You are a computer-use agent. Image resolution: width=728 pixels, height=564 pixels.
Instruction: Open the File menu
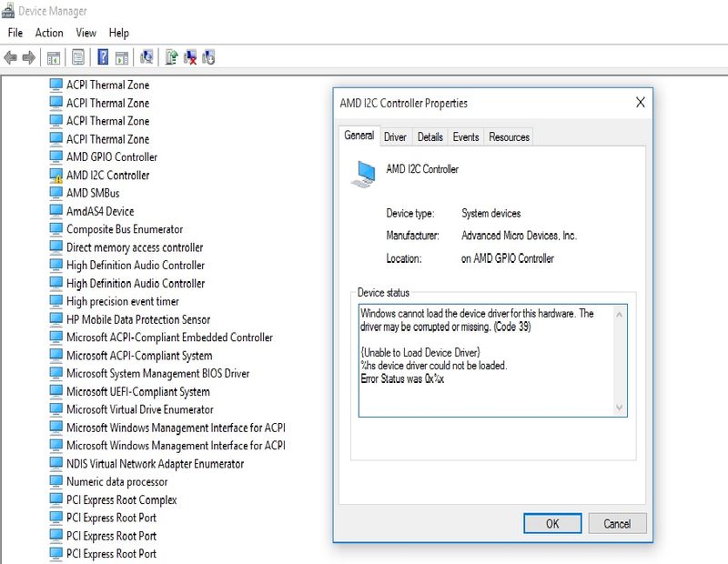15,33
